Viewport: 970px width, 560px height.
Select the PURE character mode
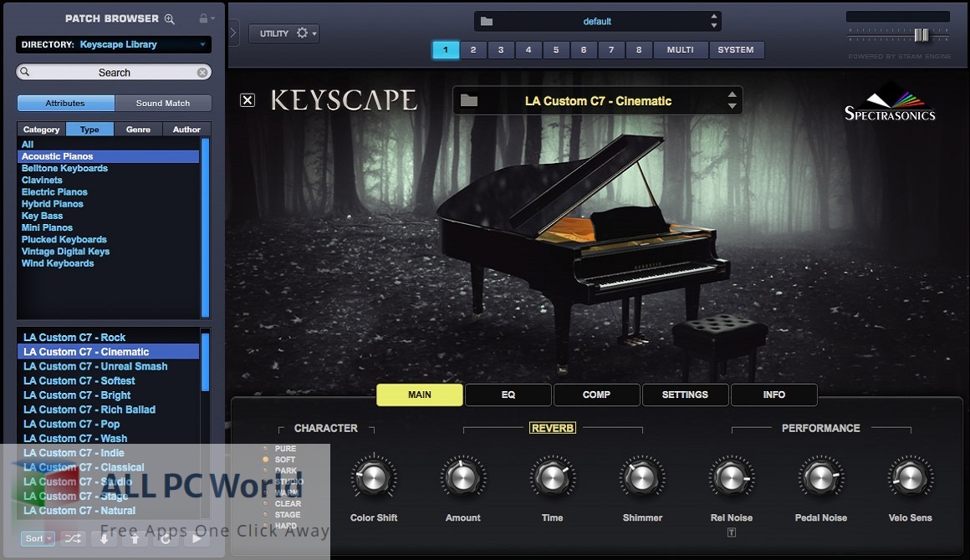[x=279, y=448]
